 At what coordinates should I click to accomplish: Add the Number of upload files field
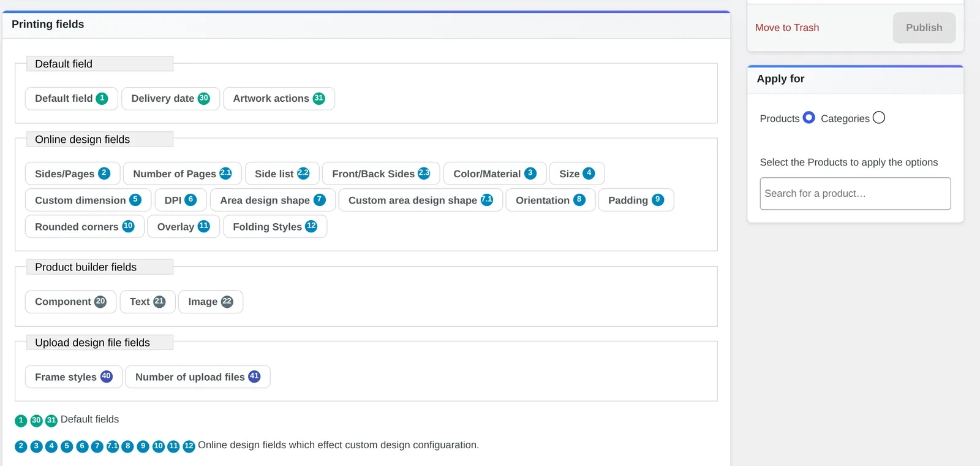tap(198, 376)
